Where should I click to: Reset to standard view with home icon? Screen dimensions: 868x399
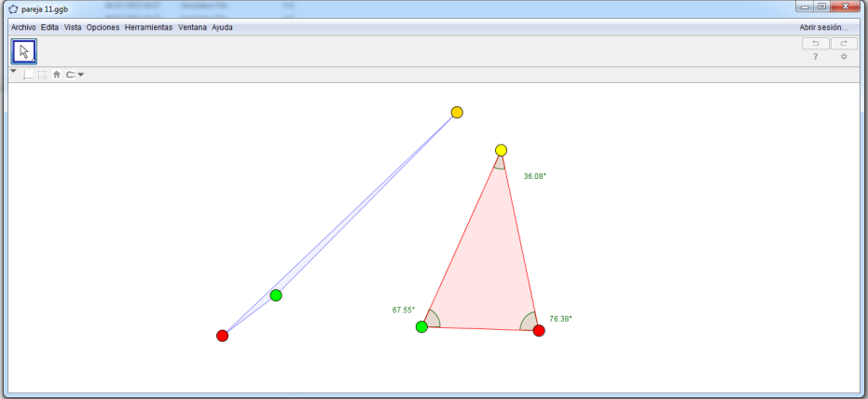tap(56, 75)
